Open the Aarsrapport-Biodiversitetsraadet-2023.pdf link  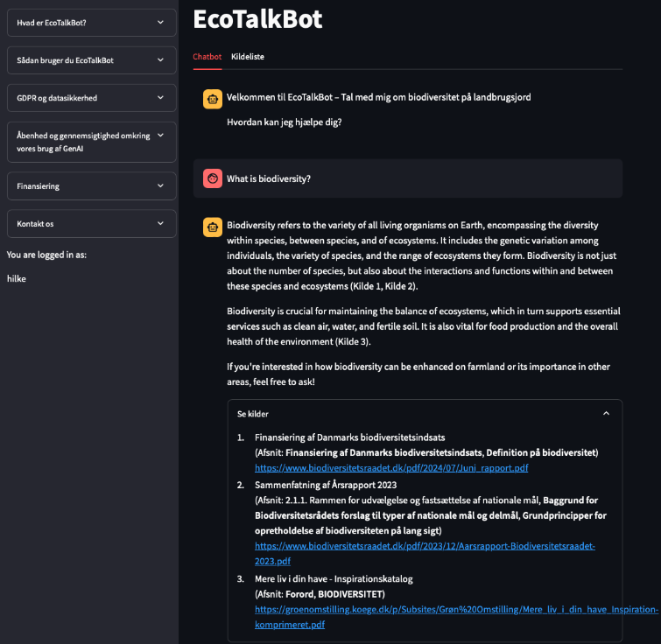coord(425,546)
